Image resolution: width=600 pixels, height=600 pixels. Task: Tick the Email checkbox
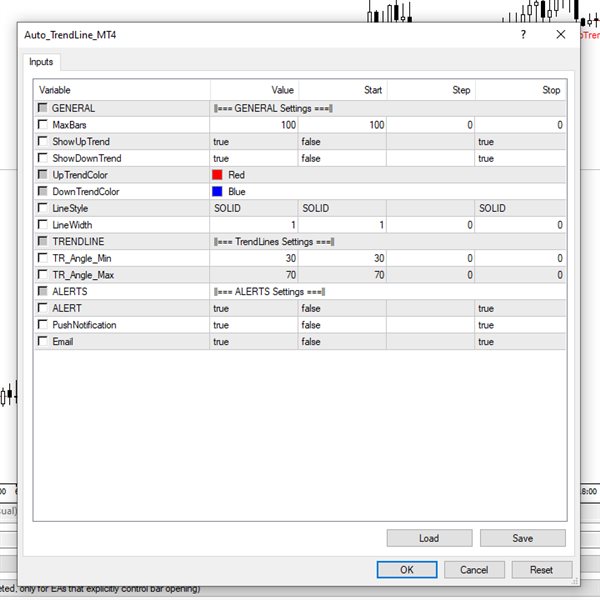point(42,341)
